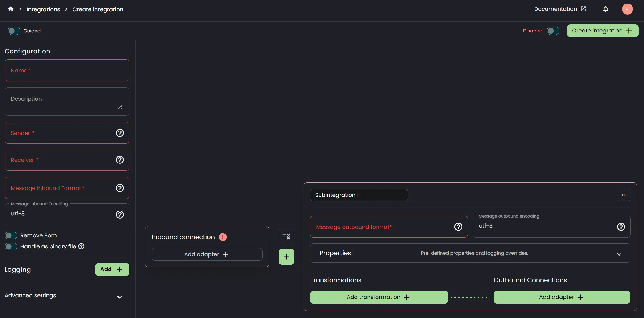Toggle the Remove Bom switch
This screenshot has height=318, width=644.
11,235
